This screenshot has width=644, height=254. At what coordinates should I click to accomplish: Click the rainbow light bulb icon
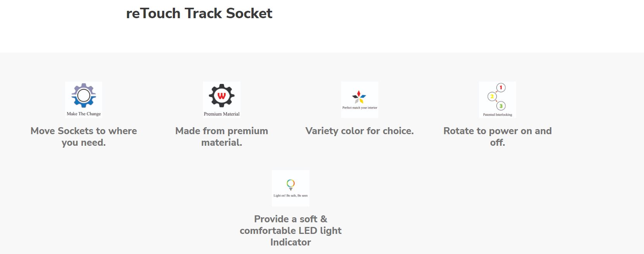tap(290, 184)
